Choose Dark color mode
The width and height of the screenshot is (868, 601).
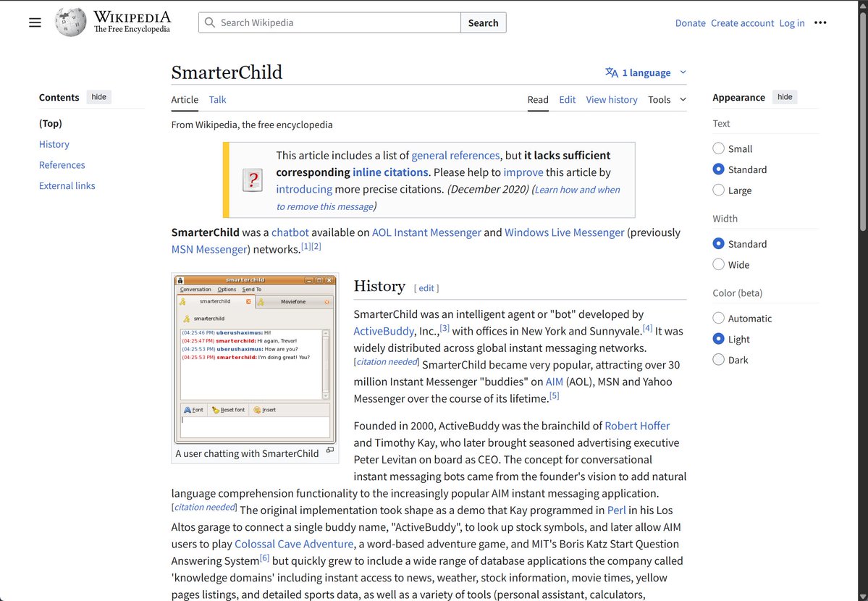point(719,359)
